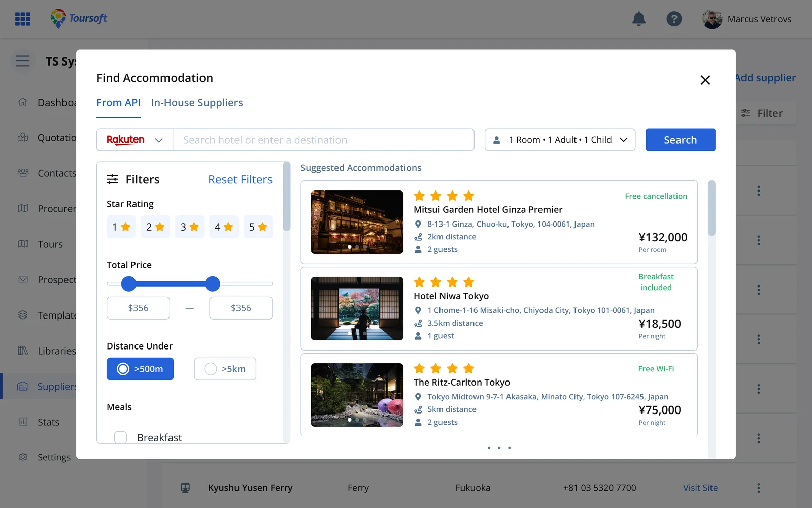Close the Find Accommodation dialog

point(705,80)
